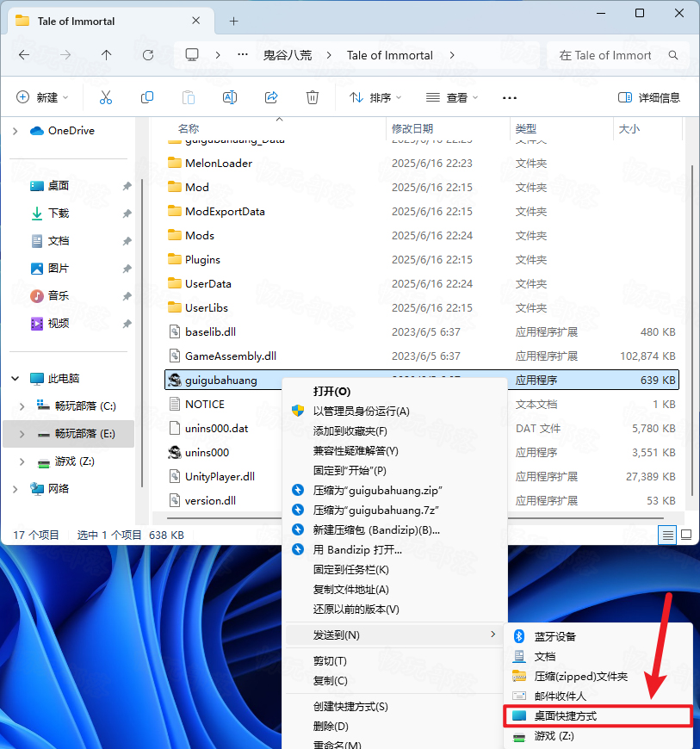Add a new tab with plus button
Screen dimensions: 700x749
point(233,21)
